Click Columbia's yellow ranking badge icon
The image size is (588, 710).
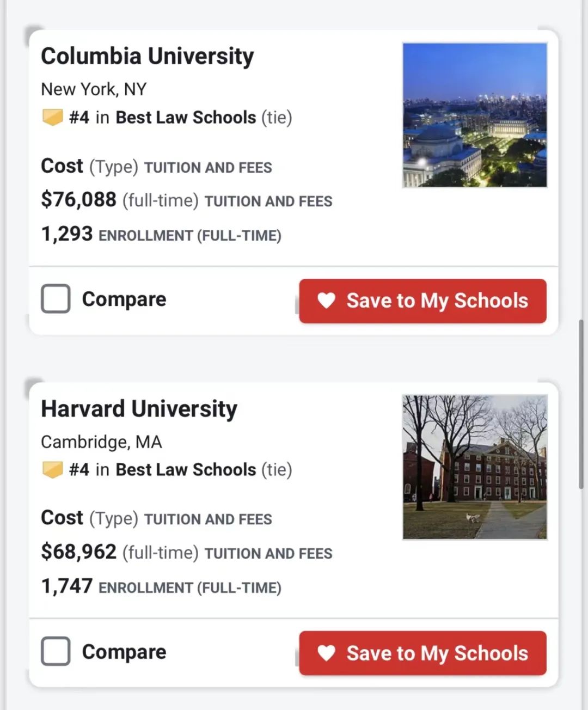[53, 117]
